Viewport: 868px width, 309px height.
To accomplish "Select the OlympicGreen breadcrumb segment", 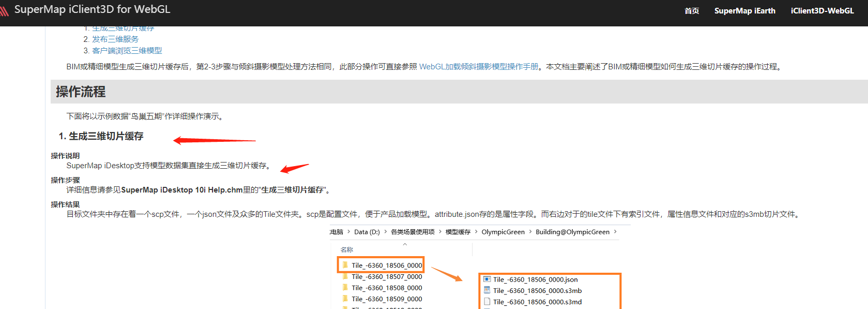I will click(x=503, y=232).
